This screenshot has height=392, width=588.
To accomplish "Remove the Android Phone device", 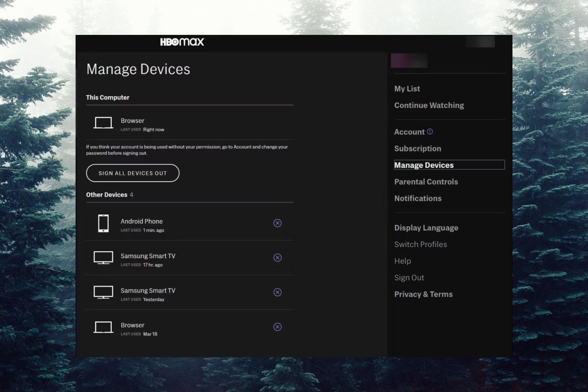I will (x=277, y=223).
